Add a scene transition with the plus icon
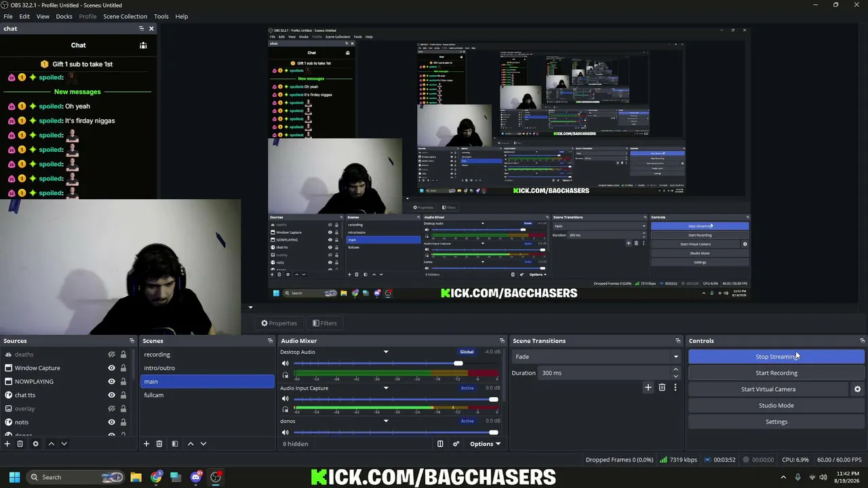 [648, 388]
